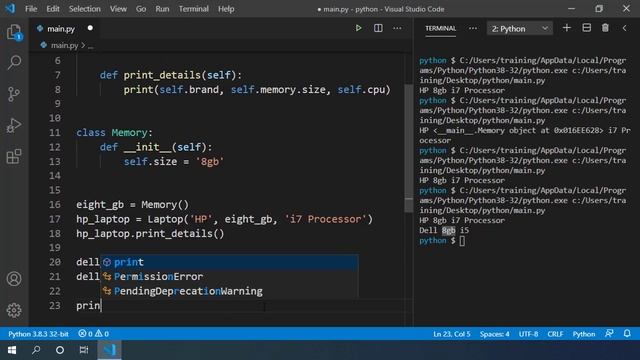This screenshot has width=640, height=360.
Task: Open the Run and Debug view
Action: click(14, 125)
